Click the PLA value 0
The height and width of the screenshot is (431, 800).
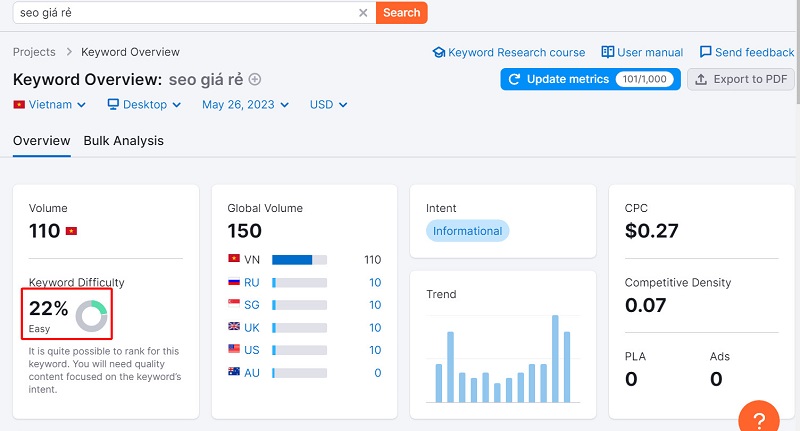[631, 379]
